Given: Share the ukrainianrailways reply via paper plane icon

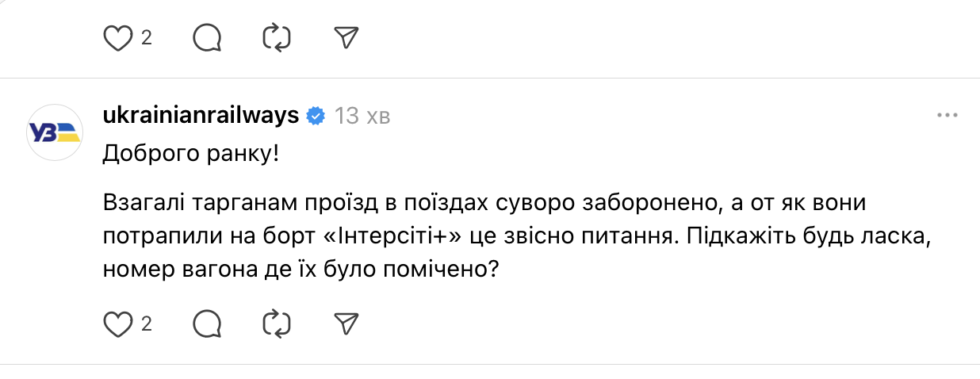Looking at the screenshot, I should [x=346, y=323].
